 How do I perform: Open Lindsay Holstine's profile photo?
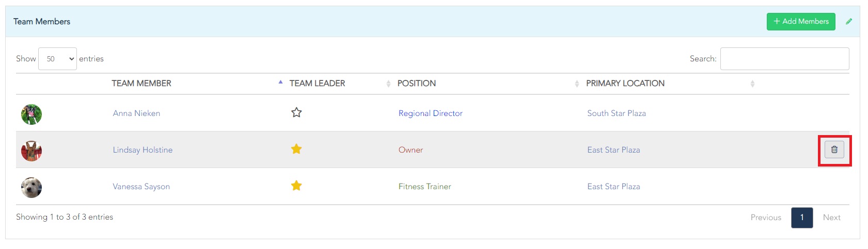click(31, 151)
